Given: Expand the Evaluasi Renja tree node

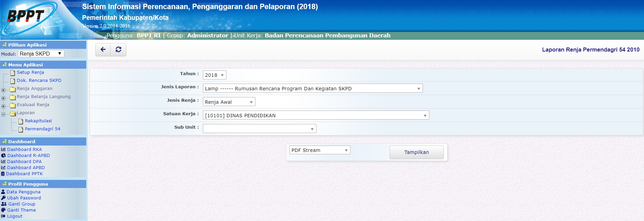Looking at the screenshot, I should 3,106.
